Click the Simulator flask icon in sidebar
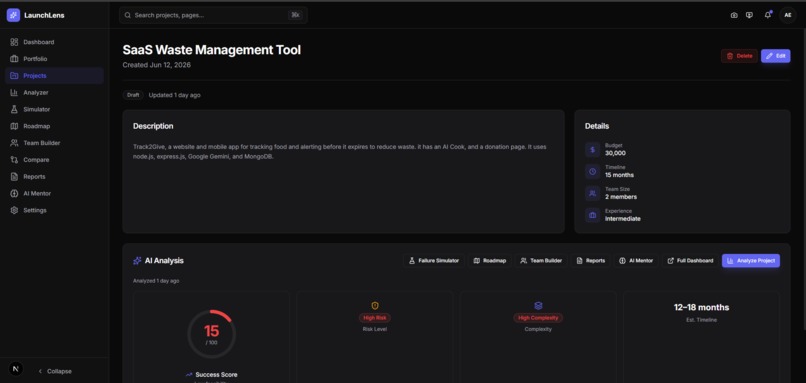806x383 pixels. coord(14,110)
